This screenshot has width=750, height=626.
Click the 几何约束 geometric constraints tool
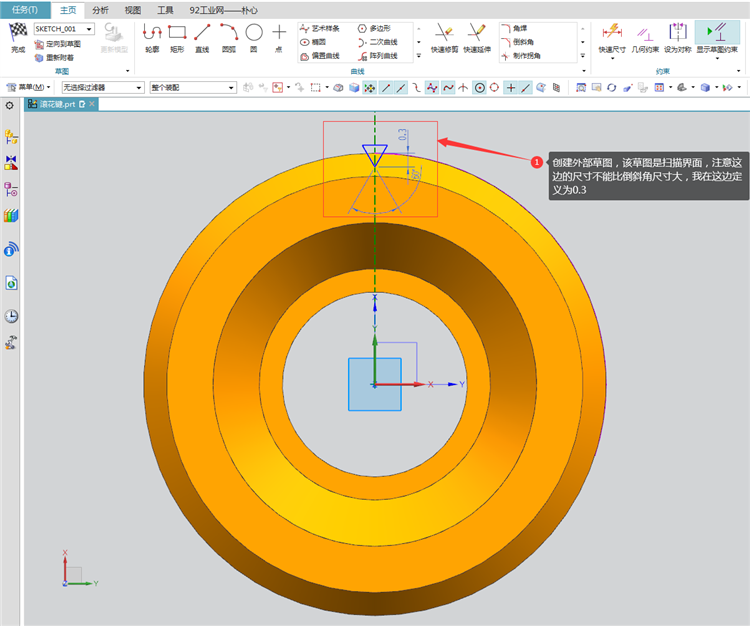[645, 38]
